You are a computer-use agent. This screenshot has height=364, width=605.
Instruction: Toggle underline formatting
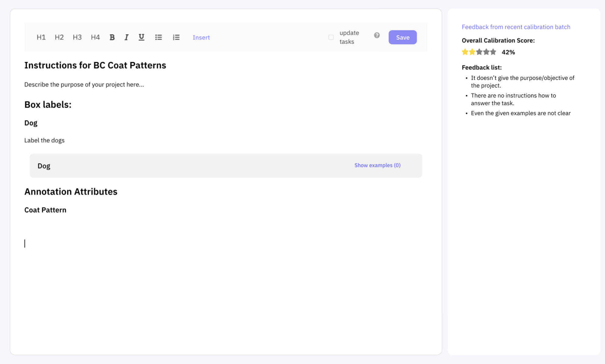(142, 37)
